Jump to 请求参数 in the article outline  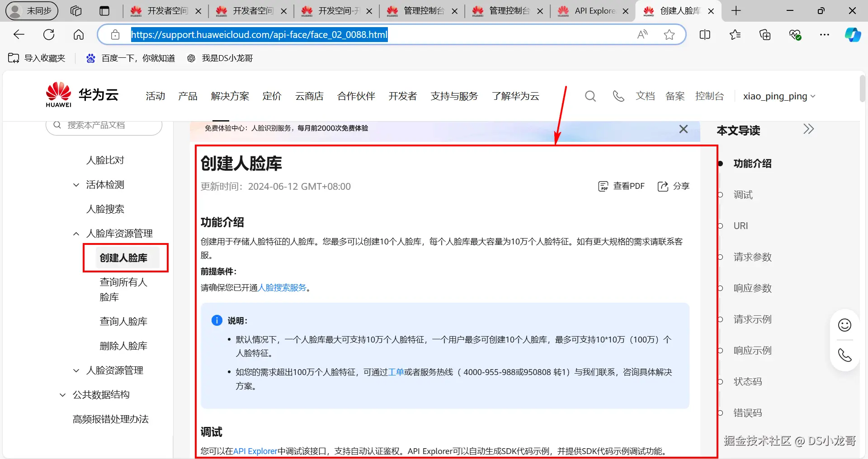point(752,257)
